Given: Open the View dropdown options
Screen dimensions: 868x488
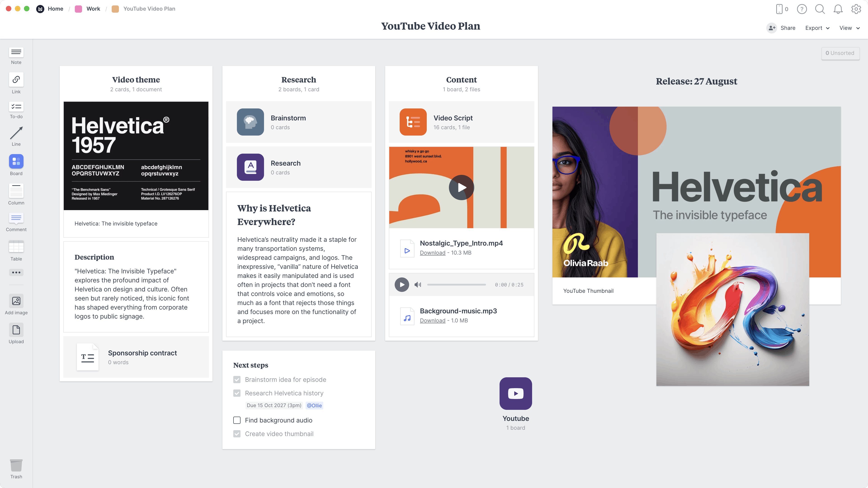Looking at the screenshot, I should click(848, 27).
